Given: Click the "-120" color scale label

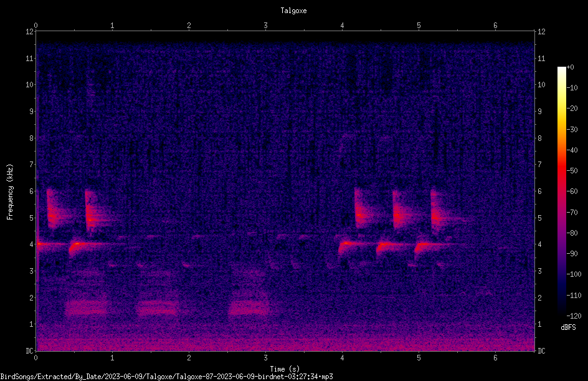Looking at the screenshot, I should click(x=574, y=316).
